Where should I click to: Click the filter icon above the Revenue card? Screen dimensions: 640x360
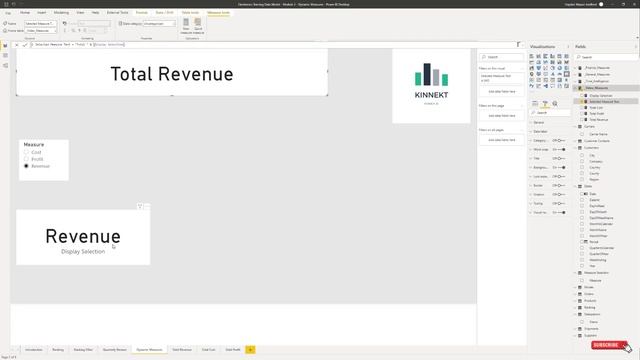(140, 207)
